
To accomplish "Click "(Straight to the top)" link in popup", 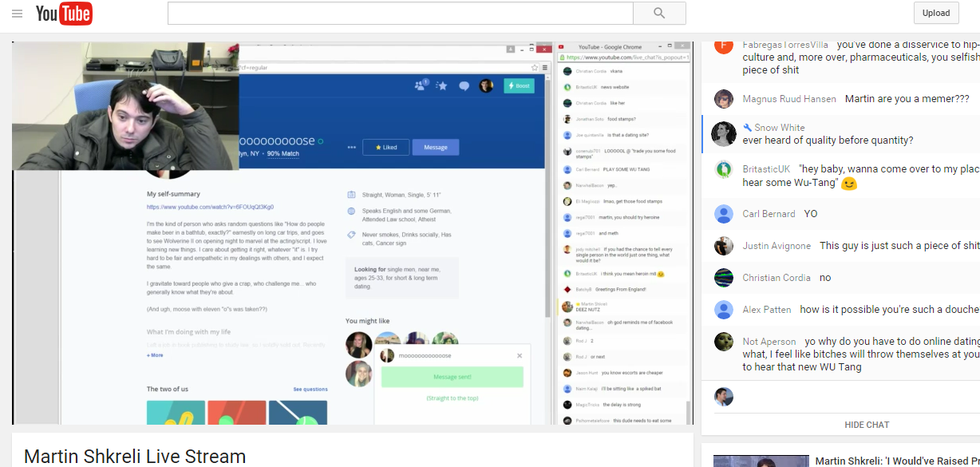I will 452,398.
